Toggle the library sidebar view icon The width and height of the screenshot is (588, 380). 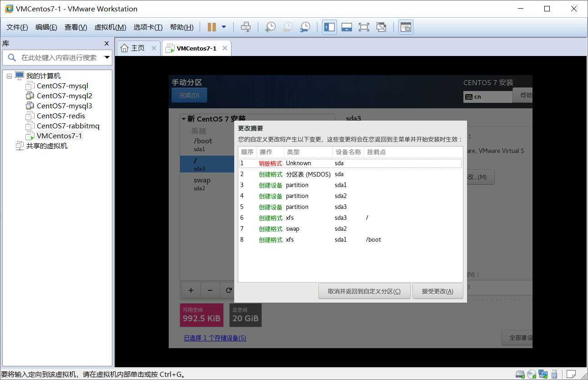(x=329, y=27)
